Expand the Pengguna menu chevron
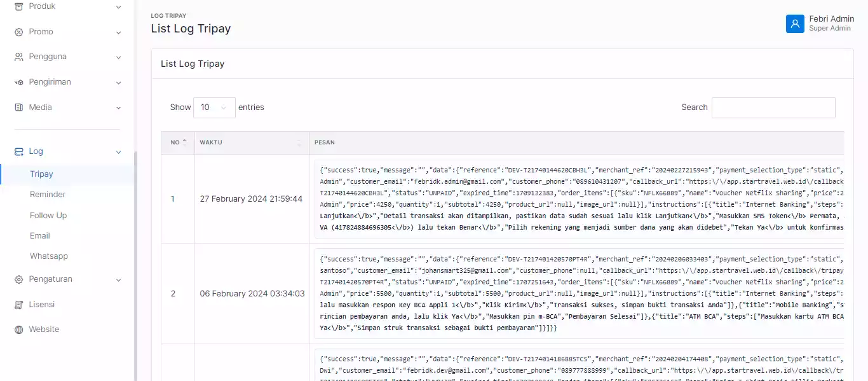The height and width of the screenshot is (381, 868). click(118, 57)
